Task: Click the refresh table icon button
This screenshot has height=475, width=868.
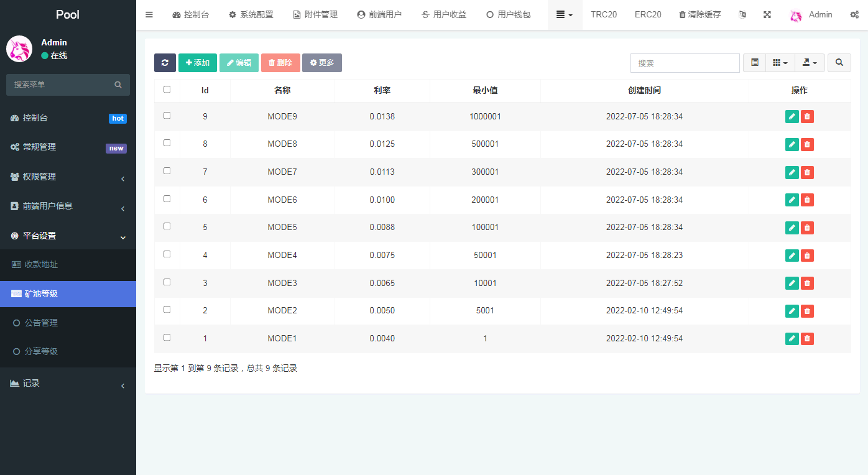Action: [x=165, y=63]
